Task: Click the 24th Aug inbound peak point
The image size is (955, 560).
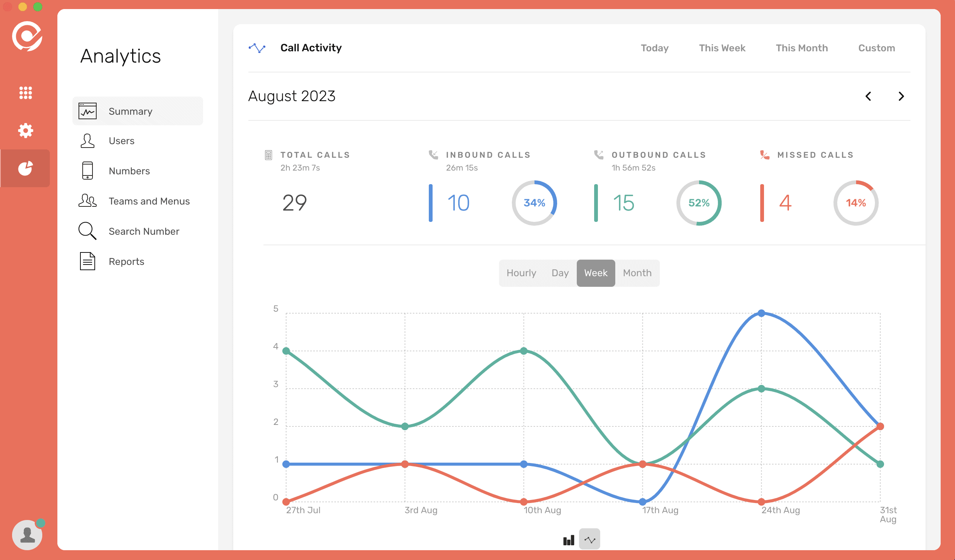Action: point(761,313)
